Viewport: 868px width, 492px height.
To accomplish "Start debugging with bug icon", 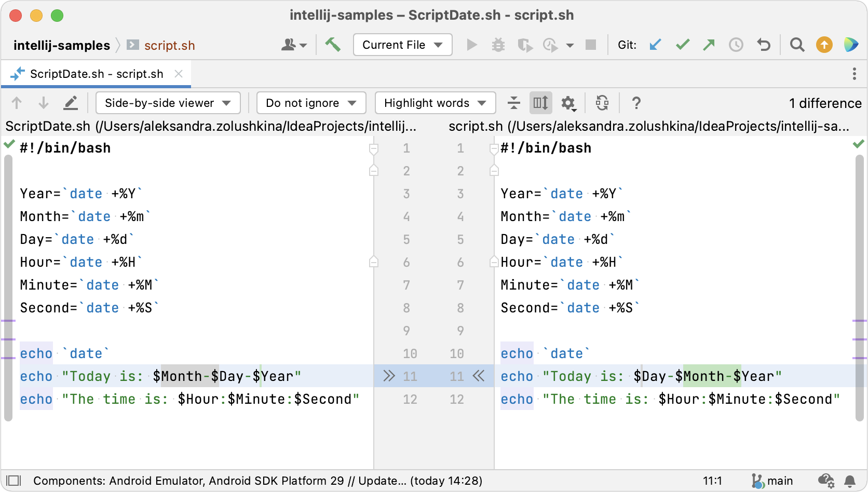I will (498, 45).
